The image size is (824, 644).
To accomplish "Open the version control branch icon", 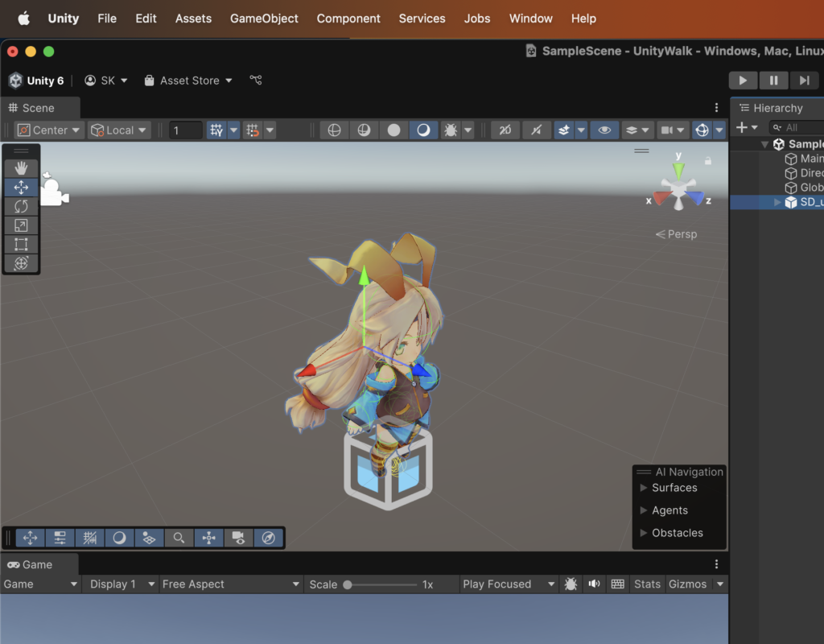I will tap(256, 80).
